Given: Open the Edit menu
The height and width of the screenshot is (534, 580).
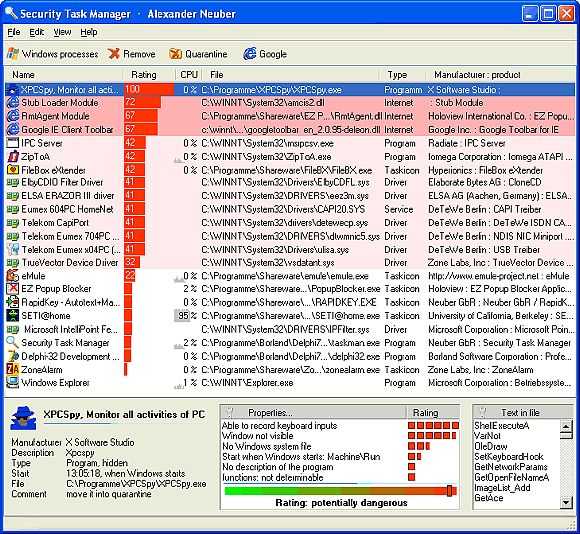Looking at the screenshot, I should click(x=36, y=32).
